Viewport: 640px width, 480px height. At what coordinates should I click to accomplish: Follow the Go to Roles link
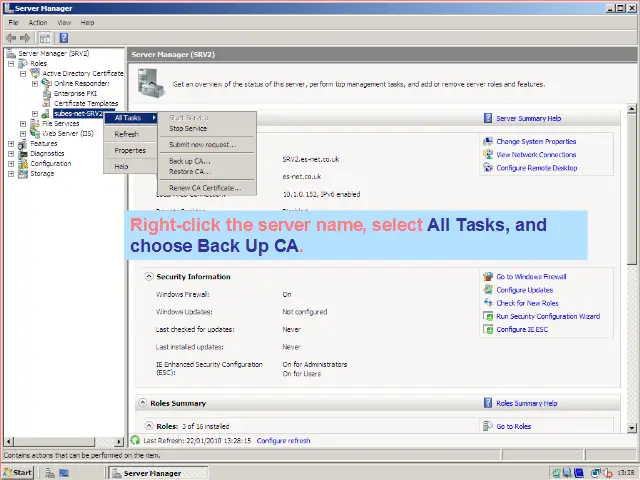(513, 427)
